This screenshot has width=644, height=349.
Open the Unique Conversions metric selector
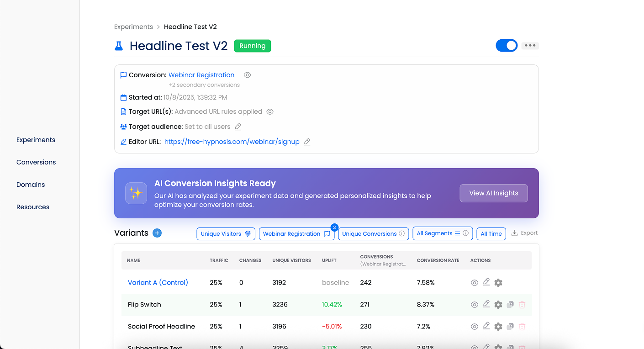(x=373, y=233)
